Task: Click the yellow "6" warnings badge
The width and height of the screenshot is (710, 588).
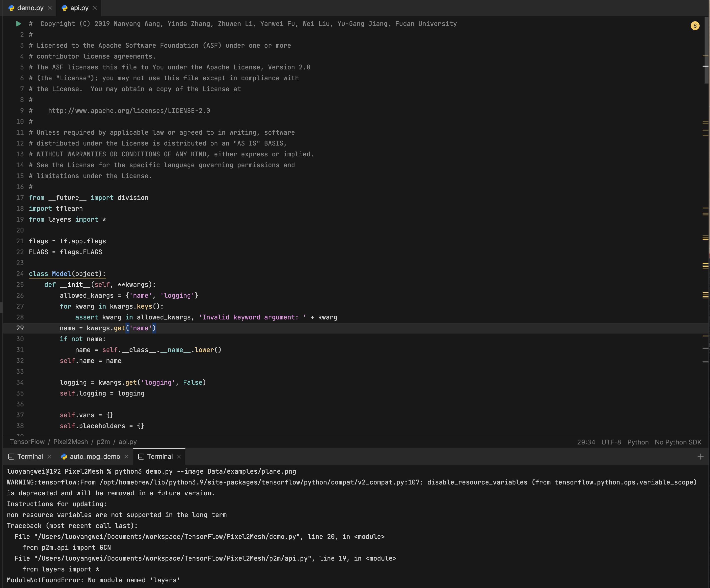Action: pos(695,25)
